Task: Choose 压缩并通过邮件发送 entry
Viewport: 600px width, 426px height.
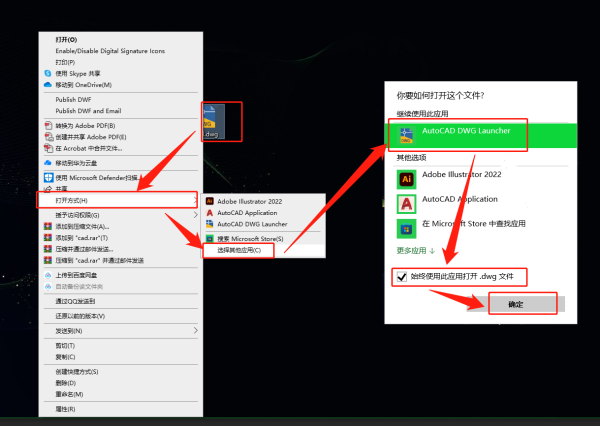Action: [84, 249]
